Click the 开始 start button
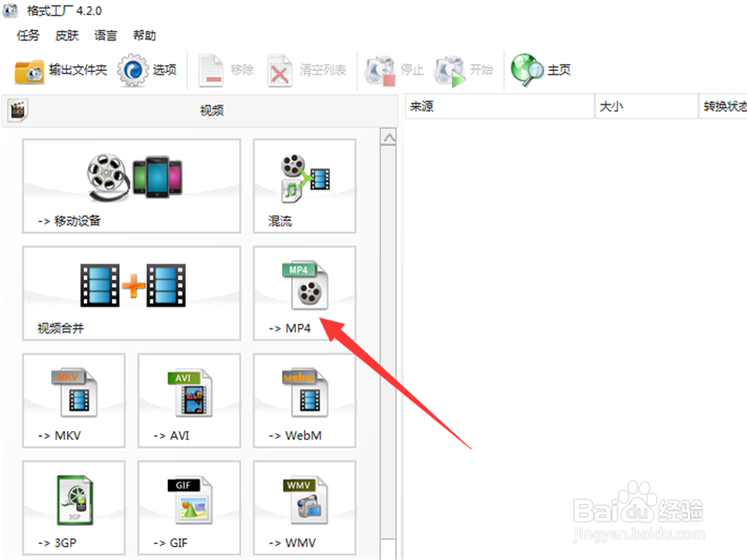This screenshot has width=747, height=560. (x=463, y=71)
